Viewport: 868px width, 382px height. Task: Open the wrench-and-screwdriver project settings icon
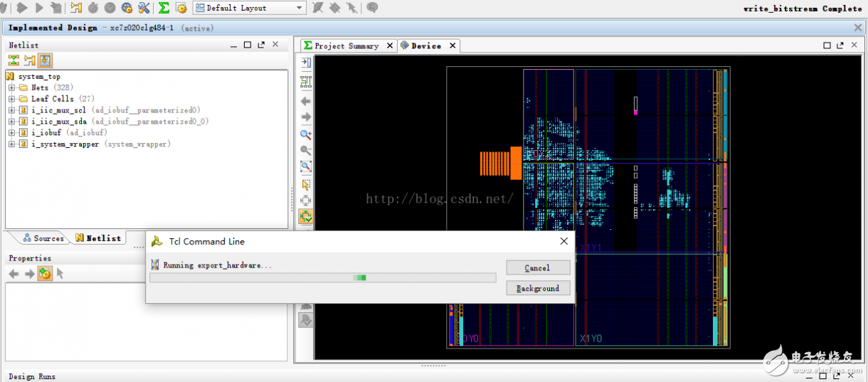pyautogui.click(x=144, y=8)
